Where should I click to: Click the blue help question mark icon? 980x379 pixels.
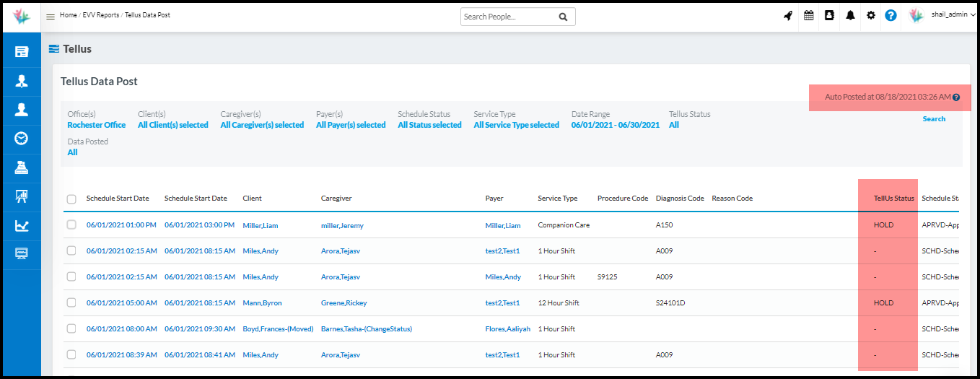point(891,16)
